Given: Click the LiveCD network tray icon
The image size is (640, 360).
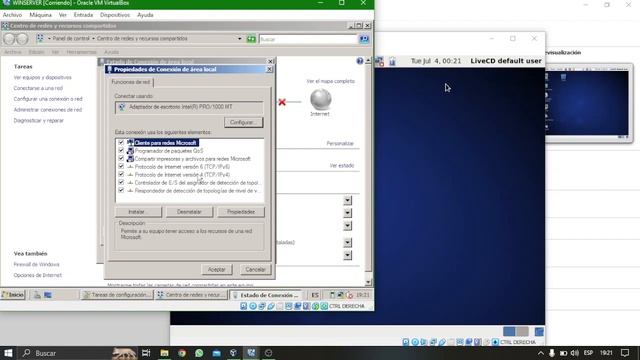Looking at the screenshot, I should click(x=379, y=61).
